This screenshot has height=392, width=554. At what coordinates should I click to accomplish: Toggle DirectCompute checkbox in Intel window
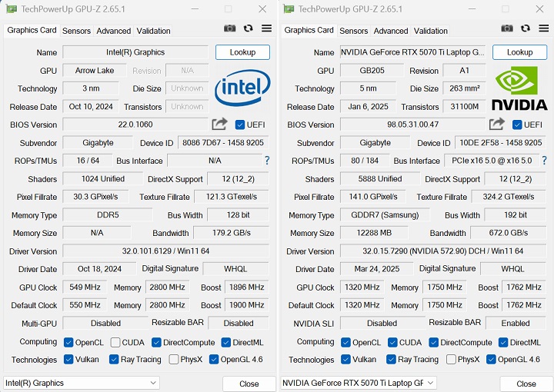click(156, 342)
